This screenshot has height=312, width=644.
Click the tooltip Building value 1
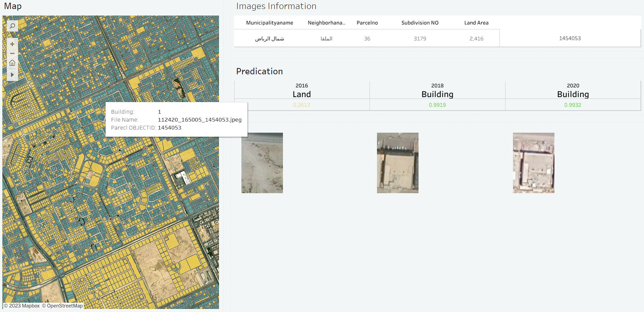pyautogui.click(x=159, y=112)
